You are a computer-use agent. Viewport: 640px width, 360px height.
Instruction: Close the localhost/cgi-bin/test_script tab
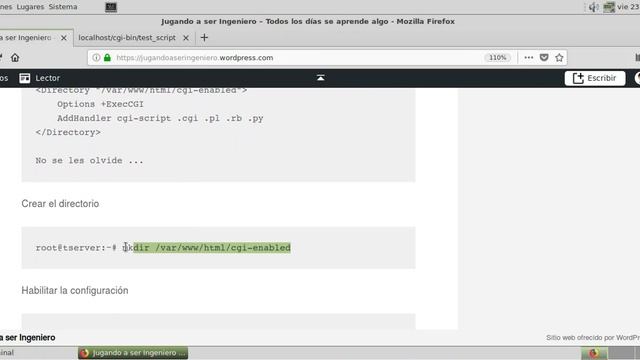pyautogui.click(x=186, y=38)
